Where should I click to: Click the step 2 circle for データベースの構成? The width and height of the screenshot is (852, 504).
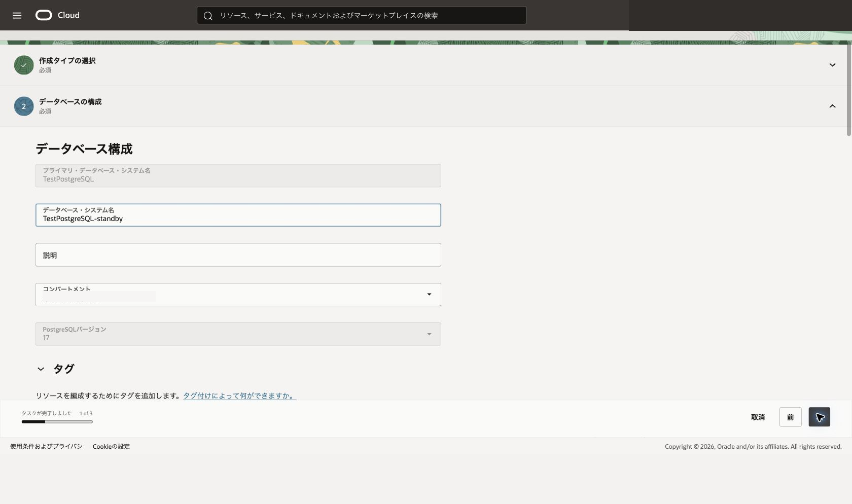(24, 106)
